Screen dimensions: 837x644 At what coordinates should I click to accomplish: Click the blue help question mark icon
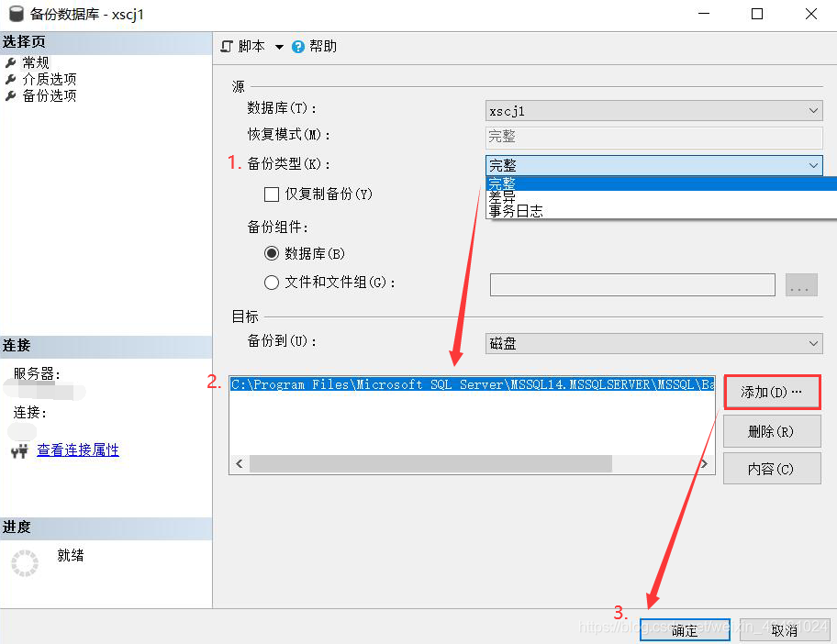click(x=298, y=47)
